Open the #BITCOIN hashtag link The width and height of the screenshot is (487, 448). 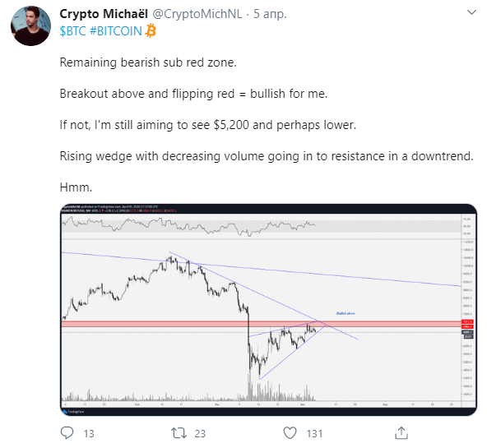(x=115, y=31)
